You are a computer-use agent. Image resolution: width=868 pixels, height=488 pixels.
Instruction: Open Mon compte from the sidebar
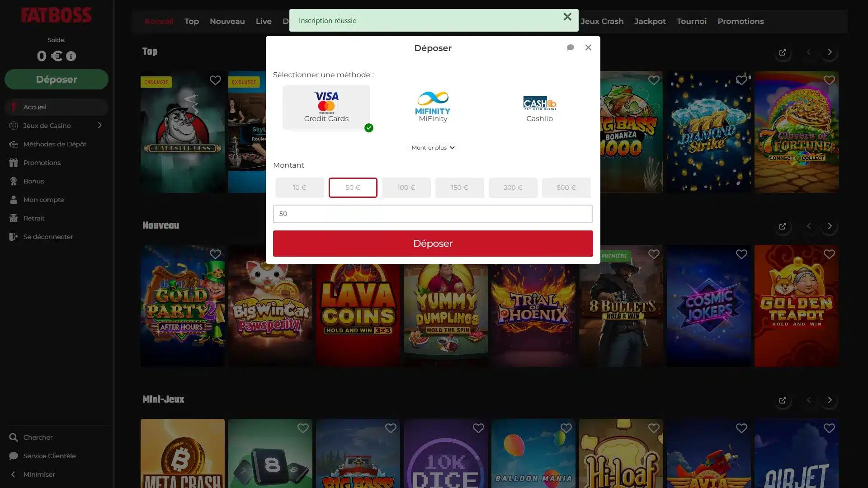coord(44,200)
